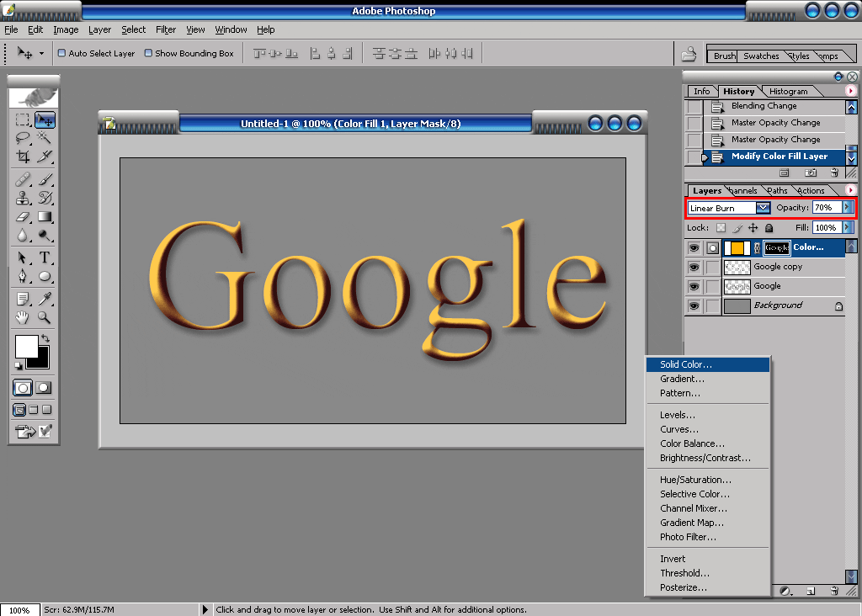Switch to the Histogram tab
This screenshot has height=616, width=862.
(x=788, y=91)
